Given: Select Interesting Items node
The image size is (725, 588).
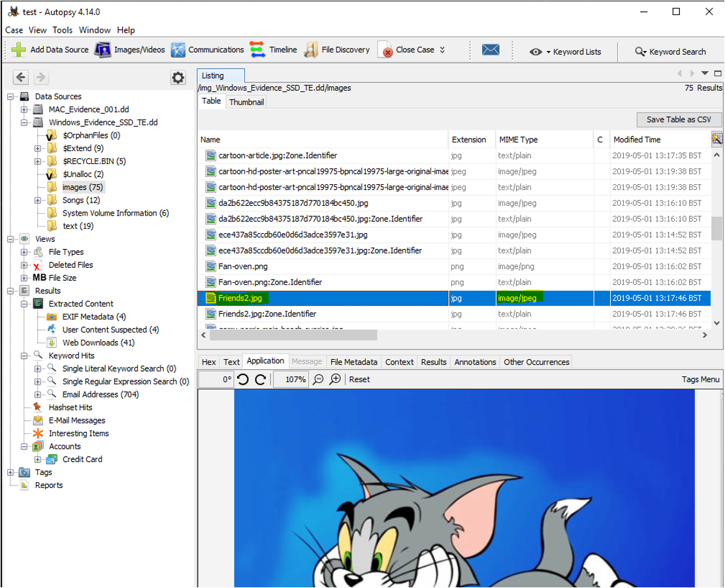Looking at the screenshot, I should point(78,433).
